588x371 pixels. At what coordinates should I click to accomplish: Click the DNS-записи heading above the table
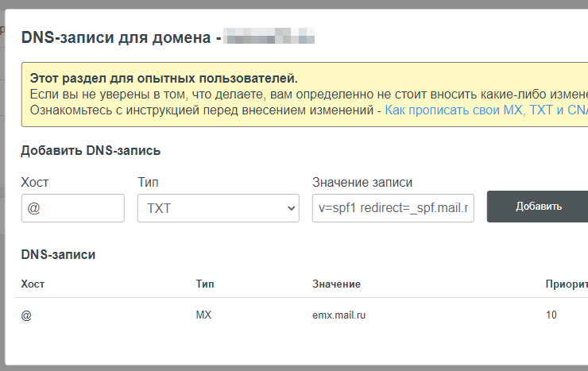point(58,255)
